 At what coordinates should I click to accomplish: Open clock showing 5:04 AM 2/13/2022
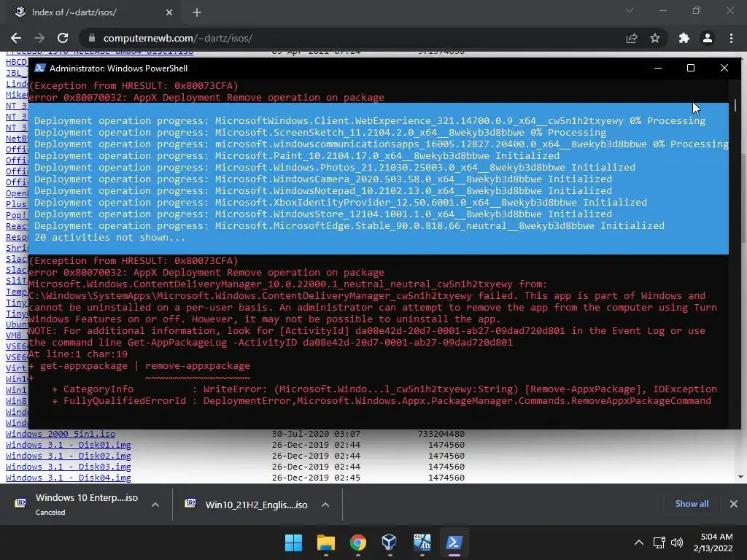click(713, 542)
